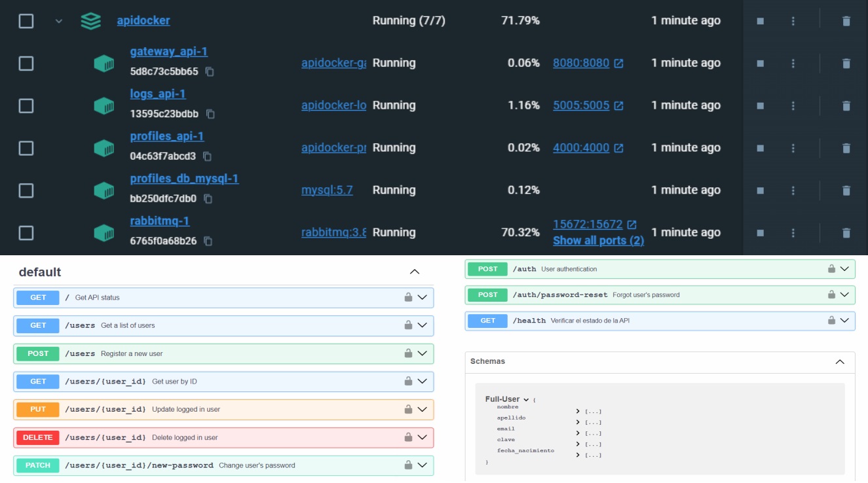This screenshot has height=483, width=868.
Task: Collapse the Full-User schema model
Action: pos(526,399)
